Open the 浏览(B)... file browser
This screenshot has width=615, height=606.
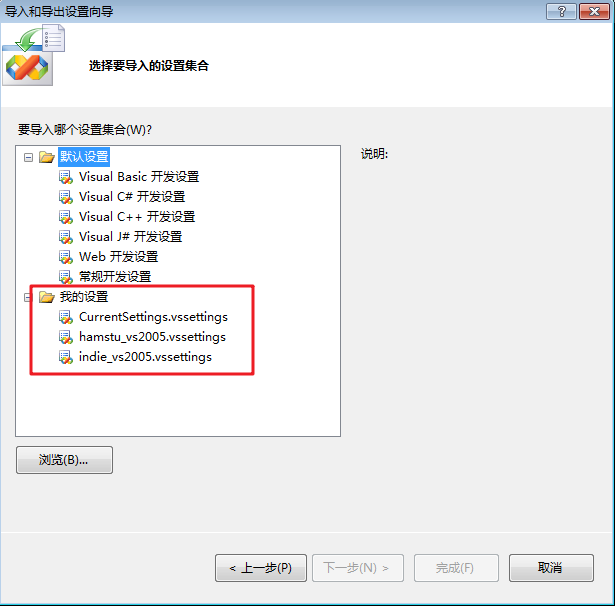point(64,460)
